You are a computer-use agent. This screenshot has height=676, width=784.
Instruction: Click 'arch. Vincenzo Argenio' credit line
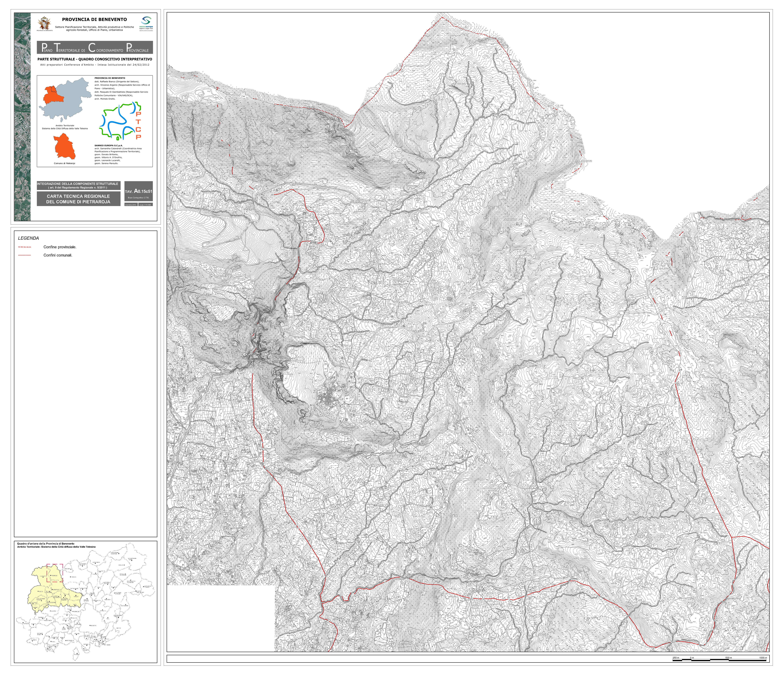coord(122,87)
